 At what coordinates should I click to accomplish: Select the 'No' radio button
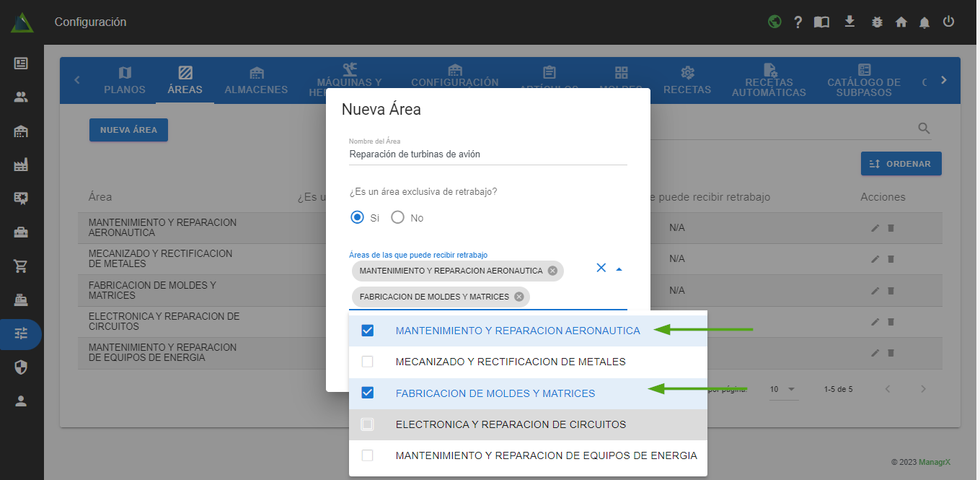[398, 217]
